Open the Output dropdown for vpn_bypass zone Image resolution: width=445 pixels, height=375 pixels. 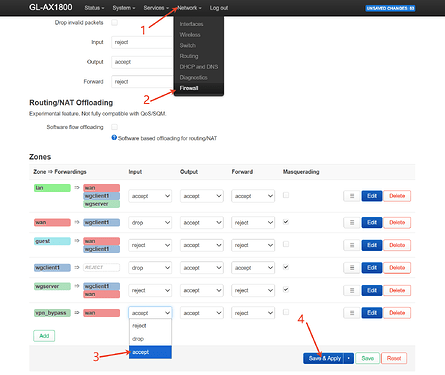coord(201,313)
